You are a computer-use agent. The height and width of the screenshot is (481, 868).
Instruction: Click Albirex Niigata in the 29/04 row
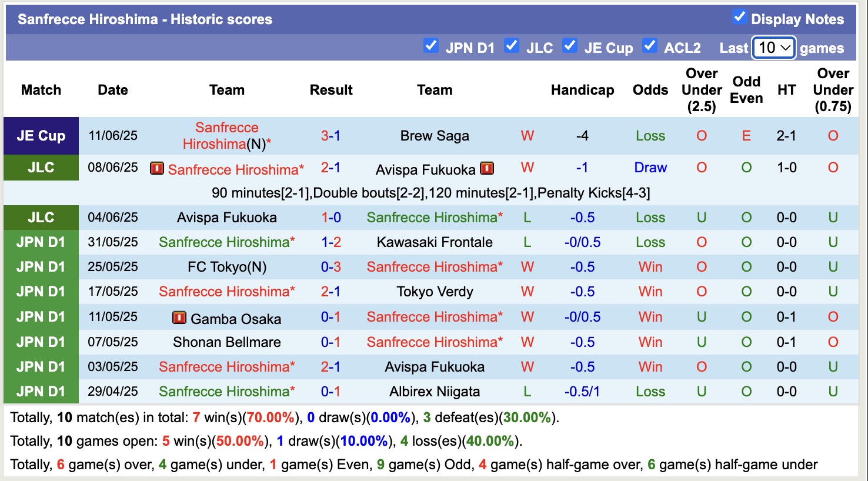click(x=435, y=391)
